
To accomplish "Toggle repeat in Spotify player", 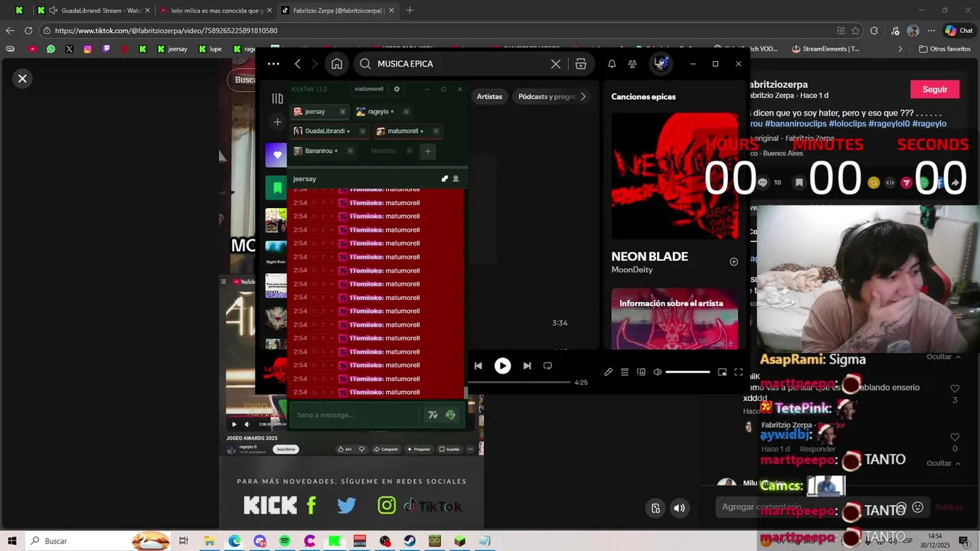I will click(x=547, y=366).
